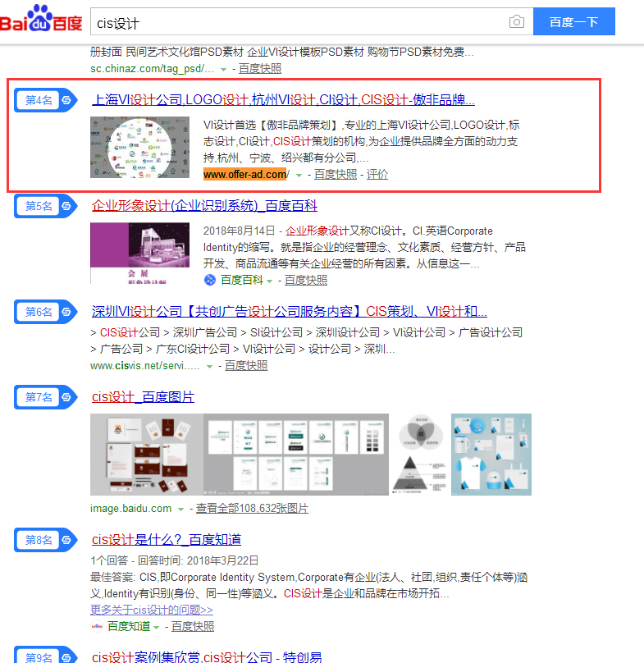Click the 第4名 rank badge icon
This screenshot has width=644, height=663.
46,100
